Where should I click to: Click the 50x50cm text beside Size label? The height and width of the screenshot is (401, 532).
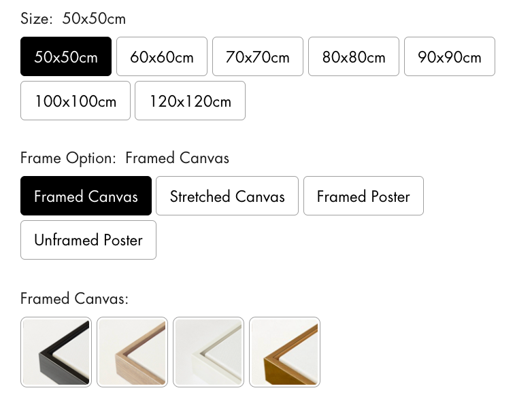94,18
